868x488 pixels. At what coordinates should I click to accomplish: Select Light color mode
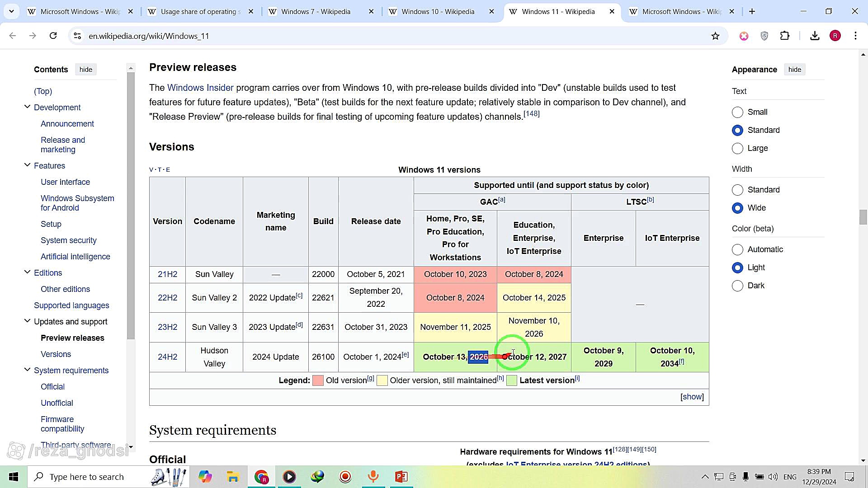(x=737, y=267)
